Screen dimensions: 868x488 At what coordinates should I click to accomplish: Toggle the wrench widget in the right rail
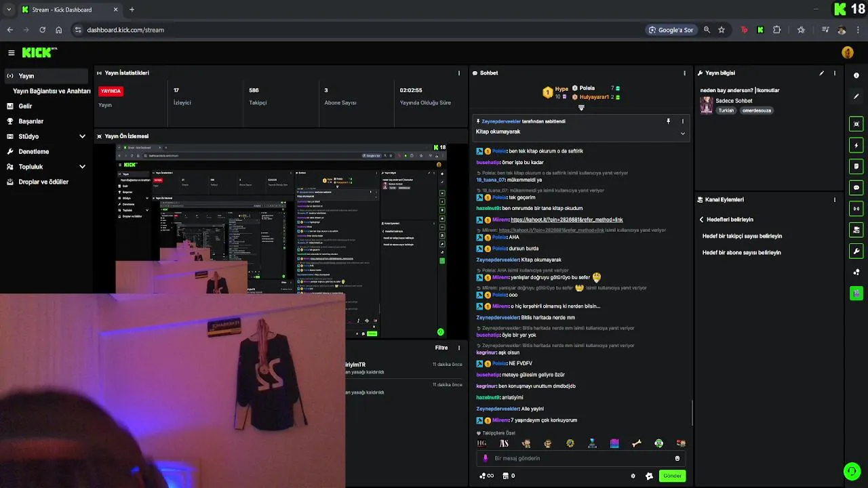(x=856, y=251)
